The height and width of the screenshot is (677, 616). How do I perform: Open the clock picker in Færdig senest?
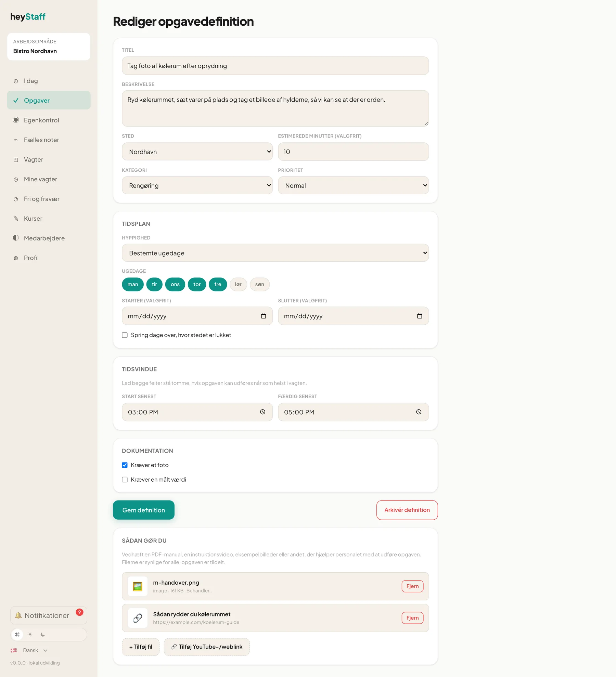(419, 412)
